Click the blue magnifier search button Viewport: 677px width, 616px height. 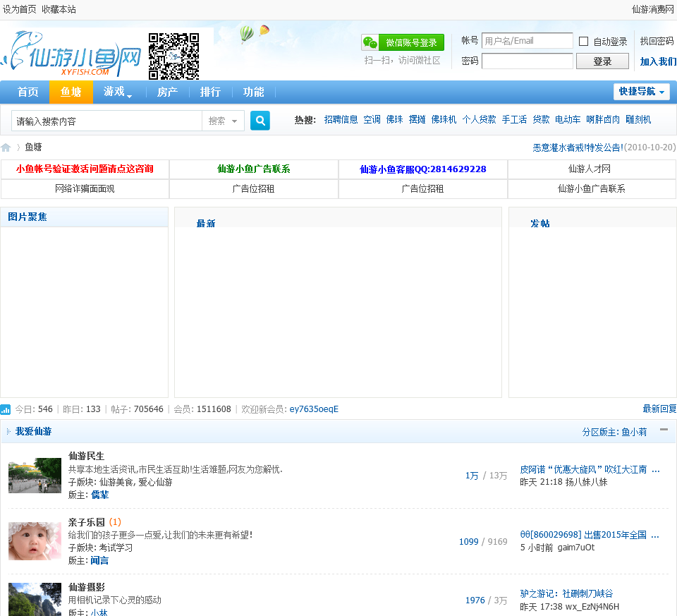(x=260, y=121)
